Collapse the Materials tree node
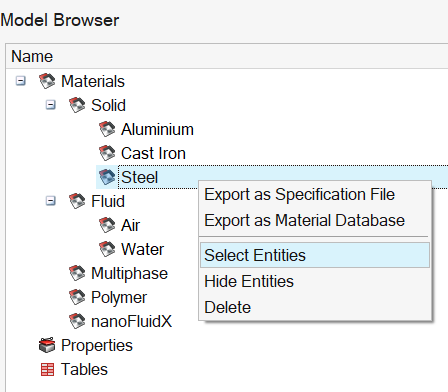The width and height of the screenshot is (448, 392). coord(21,81)
